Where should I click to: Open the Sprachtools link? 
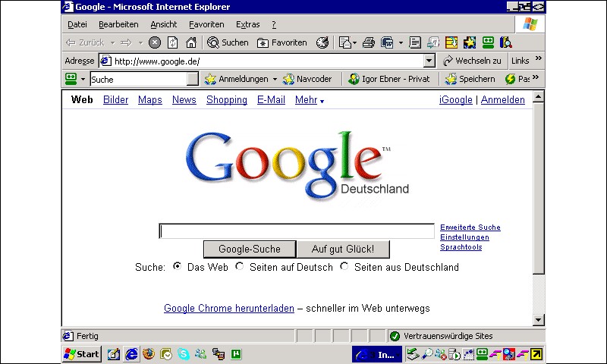(461, 247)
